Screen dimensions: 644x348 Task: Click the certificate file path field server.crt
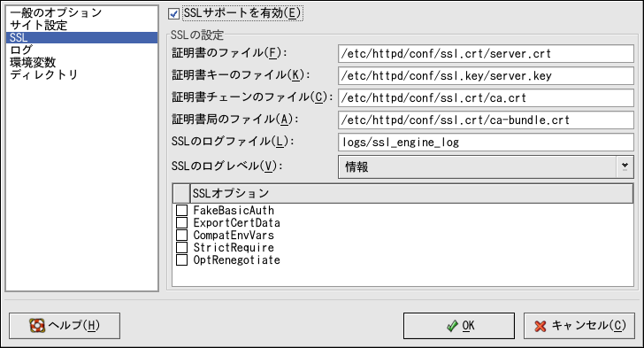pyautogui.click(x=486, y=53)
